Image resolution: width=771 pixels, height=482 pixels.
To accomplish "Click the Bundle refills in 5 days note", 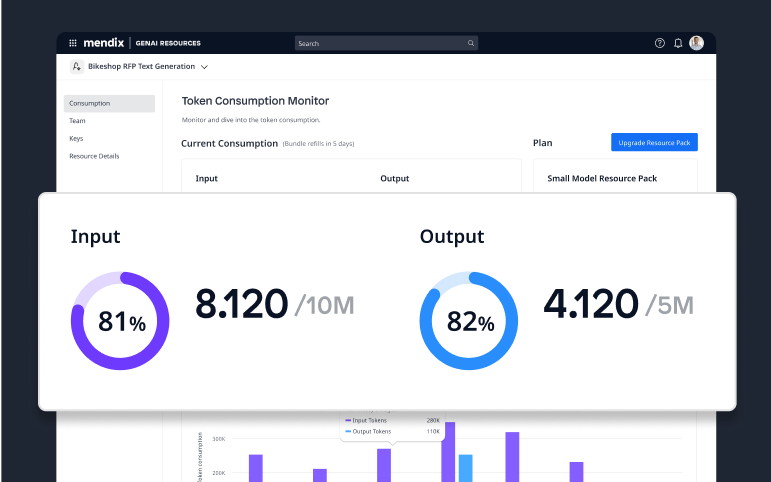I will (318, 144).
